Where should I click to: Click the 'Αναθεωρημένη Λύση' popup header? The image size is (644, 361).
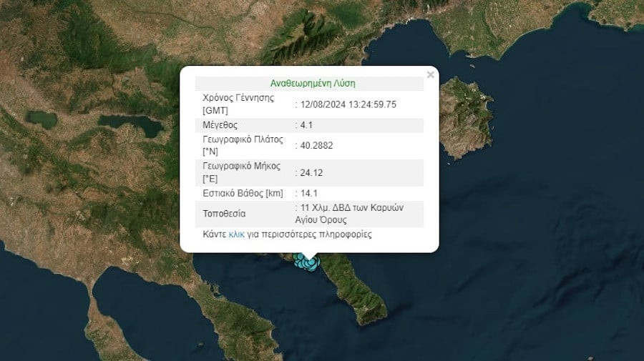coord(312,83)
